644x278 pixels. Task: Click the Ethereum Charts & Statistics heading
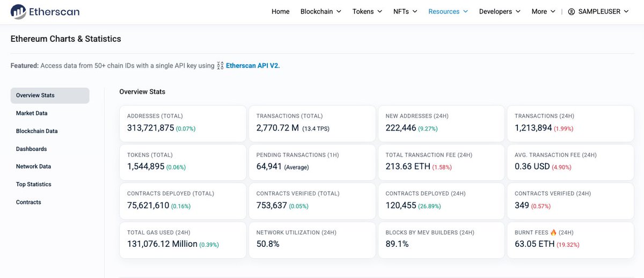pyautogui.click(x=66, y=39)
